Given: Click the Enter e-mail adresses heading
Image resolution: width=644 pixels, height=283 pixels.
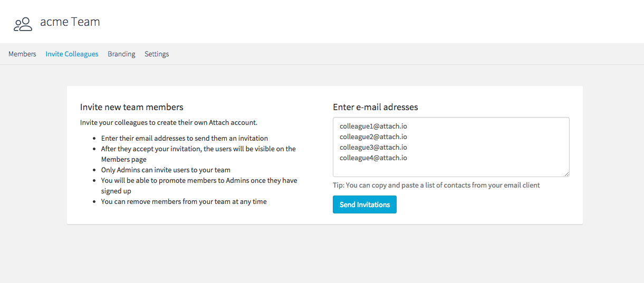Looking at the screenshot, I should point(376,107).
